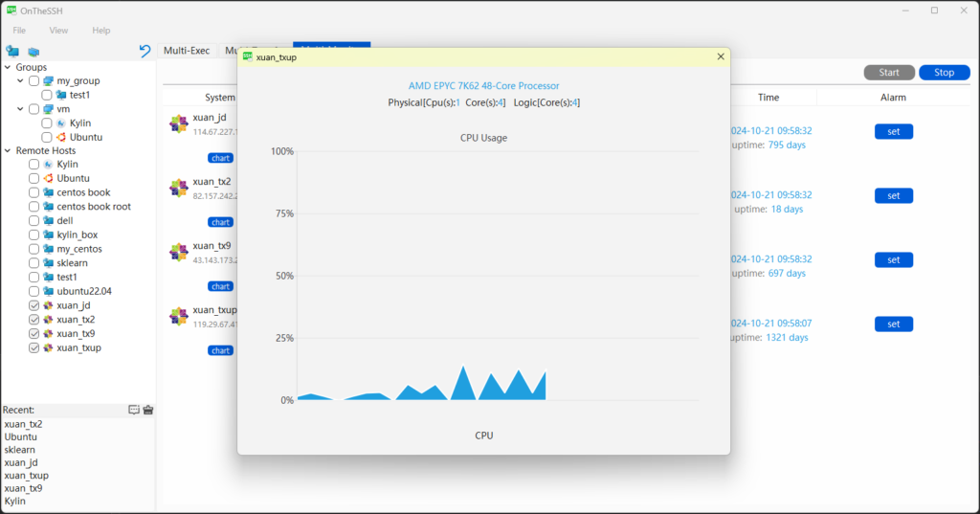Screen dimensions: 980x514
Task: Open the View menu
Action: click(58, 31)
